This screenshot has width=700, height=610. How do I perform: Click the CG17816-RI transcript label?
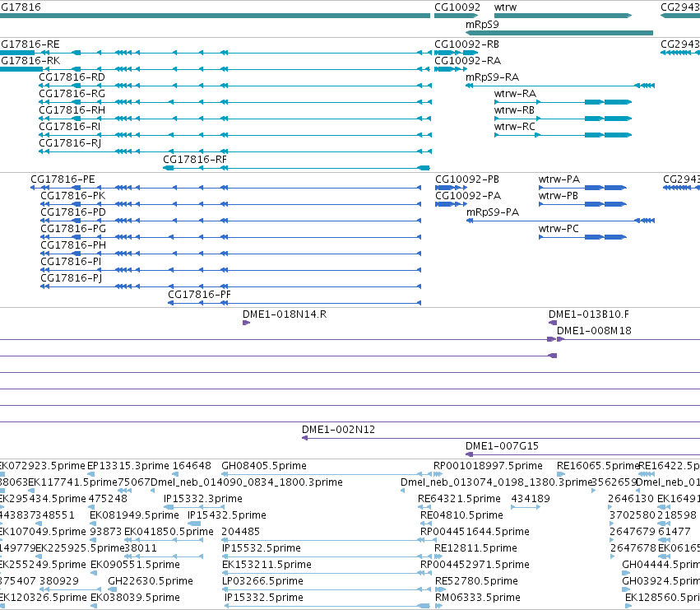[70, 127]
